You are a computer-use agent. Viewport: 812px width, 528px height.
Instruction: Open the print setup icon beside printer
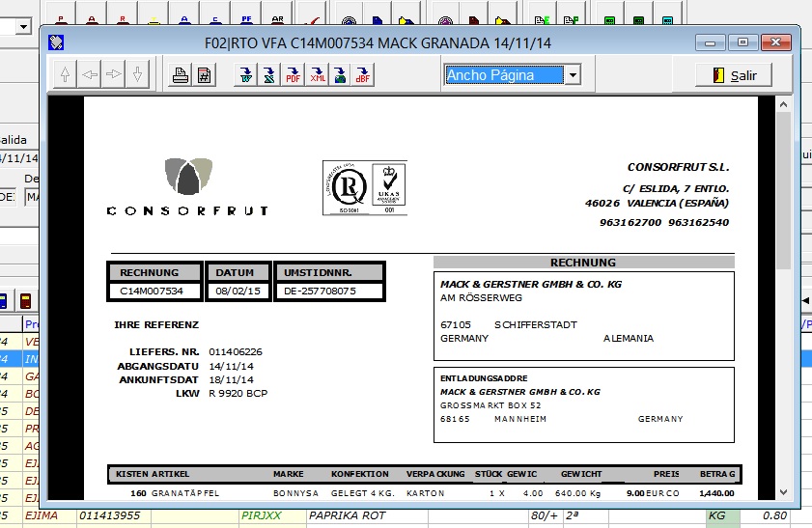[204, 75]
